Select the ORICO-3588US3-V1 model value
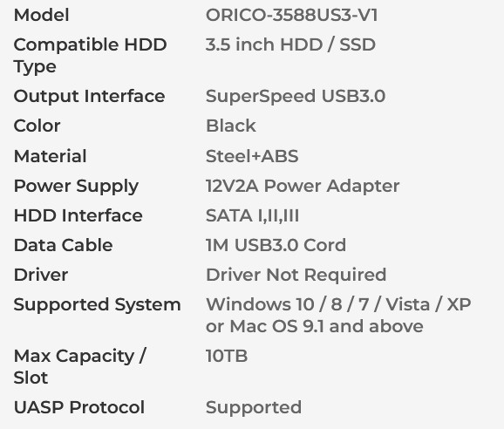Image resolution: width=504 pixels, height=429 pixels. 292,15
